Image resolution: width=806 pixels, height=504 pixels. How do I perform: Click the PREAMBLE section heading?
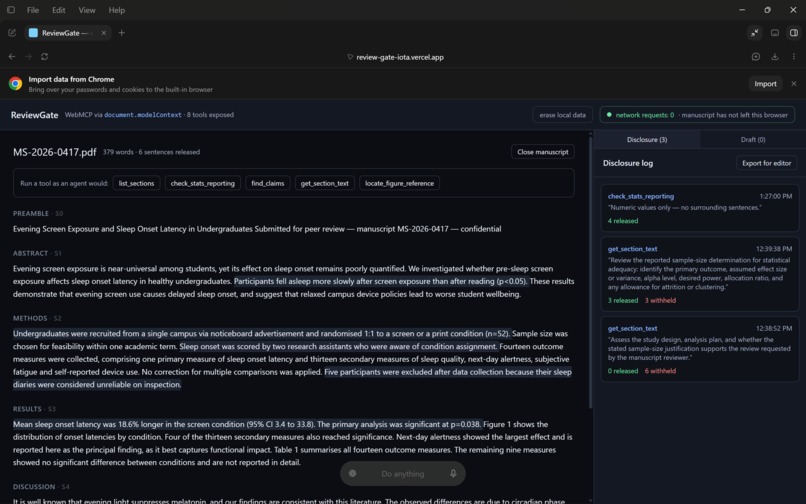click(x=30, y=213)
